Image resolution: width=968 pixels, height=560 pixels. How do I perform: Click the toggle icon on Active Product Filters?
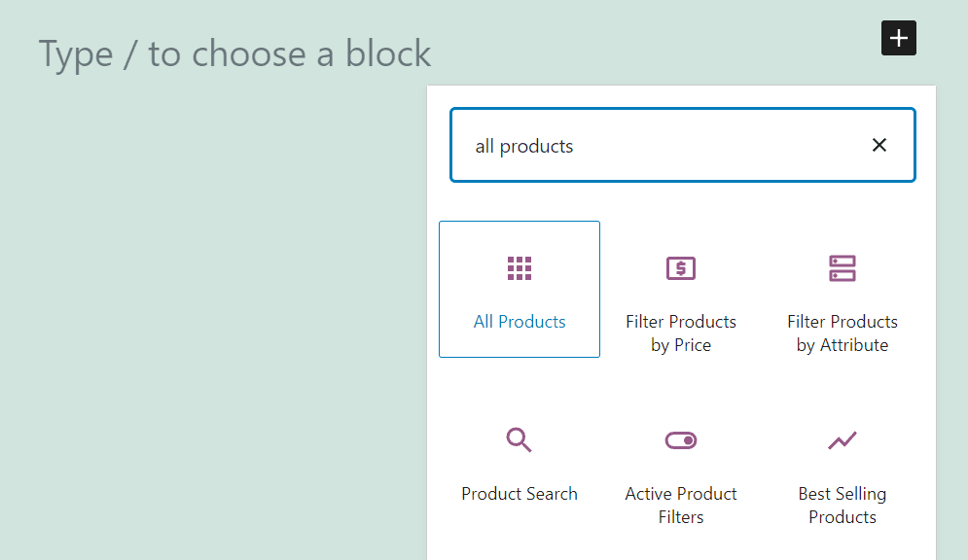click(680, 439)
